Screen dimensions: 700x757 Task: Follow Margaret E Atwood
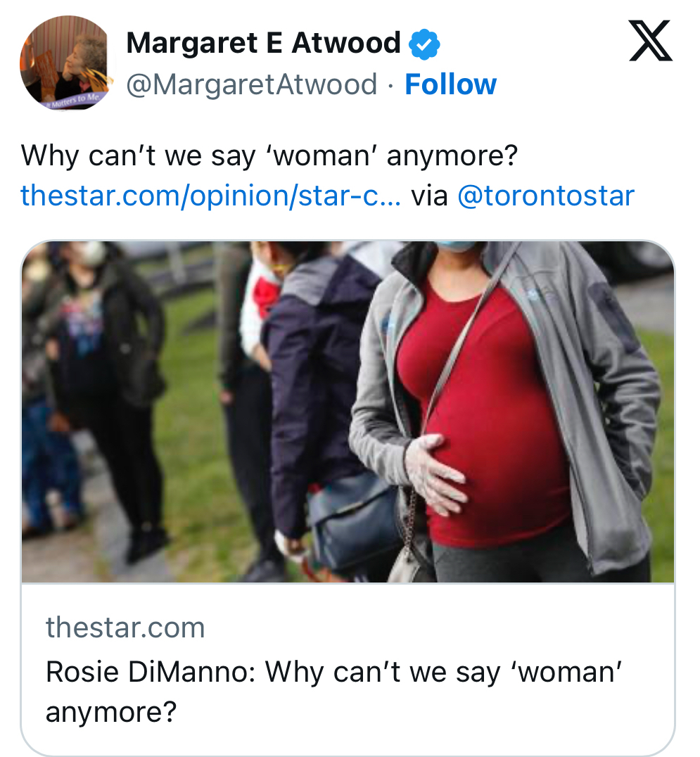point(450,85)
